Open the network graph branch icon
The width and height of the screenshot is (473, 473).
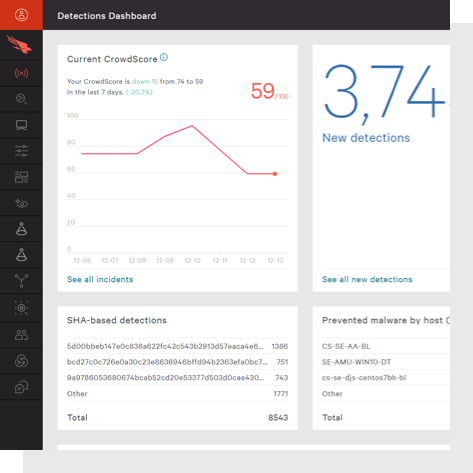(x=21, y=281)
